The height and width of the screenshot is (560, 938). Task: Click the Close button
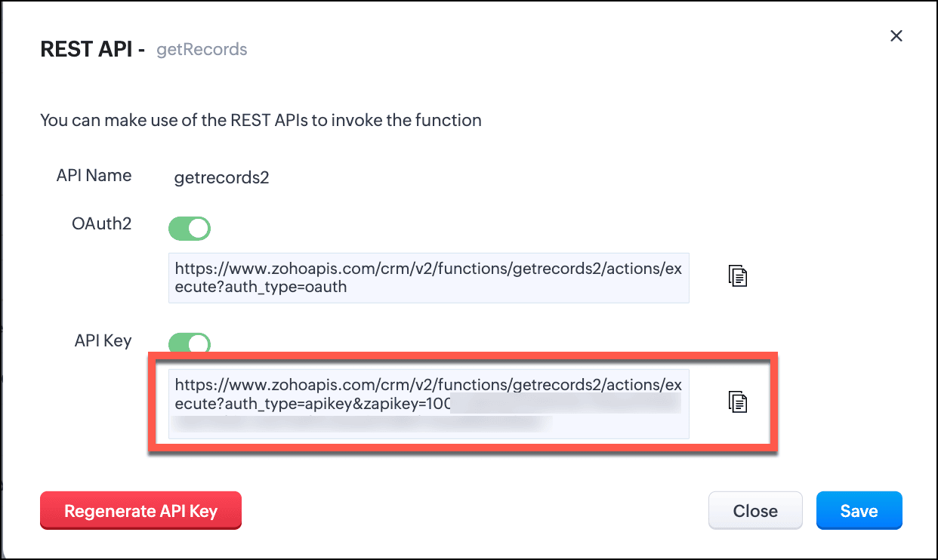coord(755,511)
